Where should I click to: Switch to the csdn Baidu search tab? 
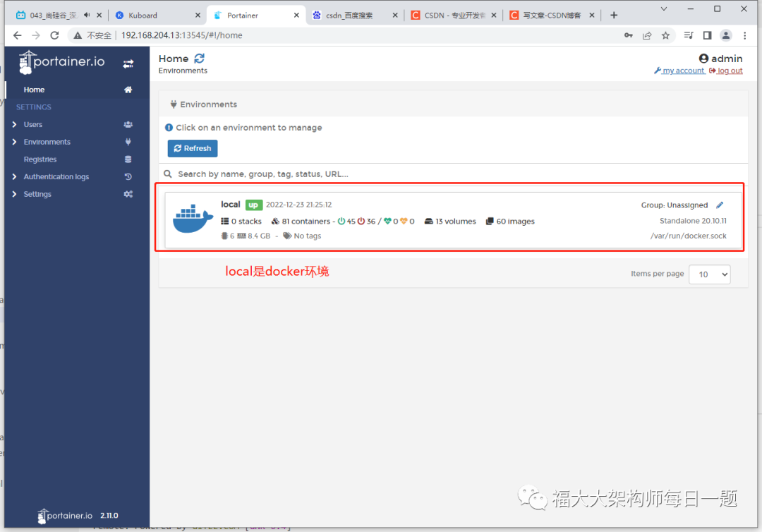tap(356, 16)
